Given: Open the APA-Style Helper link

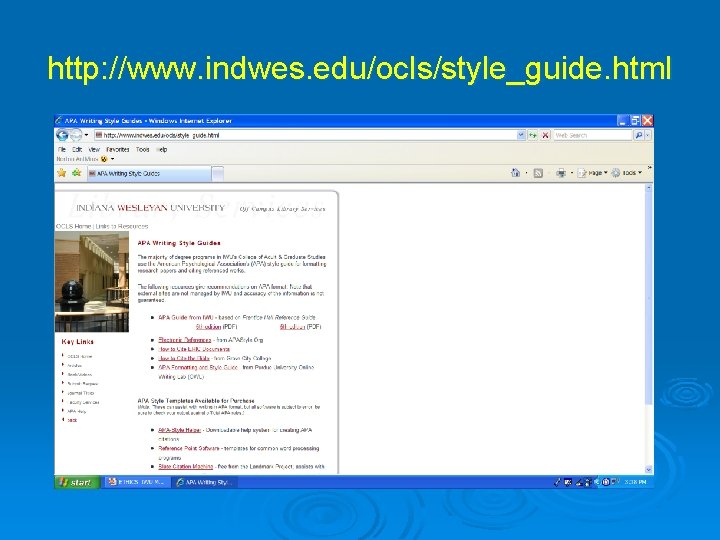Looking at the screenshot, I should tap(180, 430).
